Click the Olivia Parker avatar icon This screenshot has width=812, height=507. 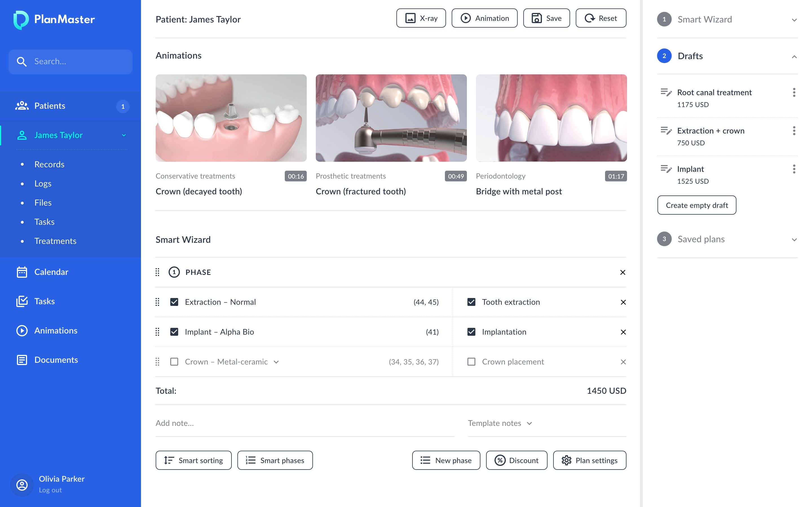tap(22, 484)
